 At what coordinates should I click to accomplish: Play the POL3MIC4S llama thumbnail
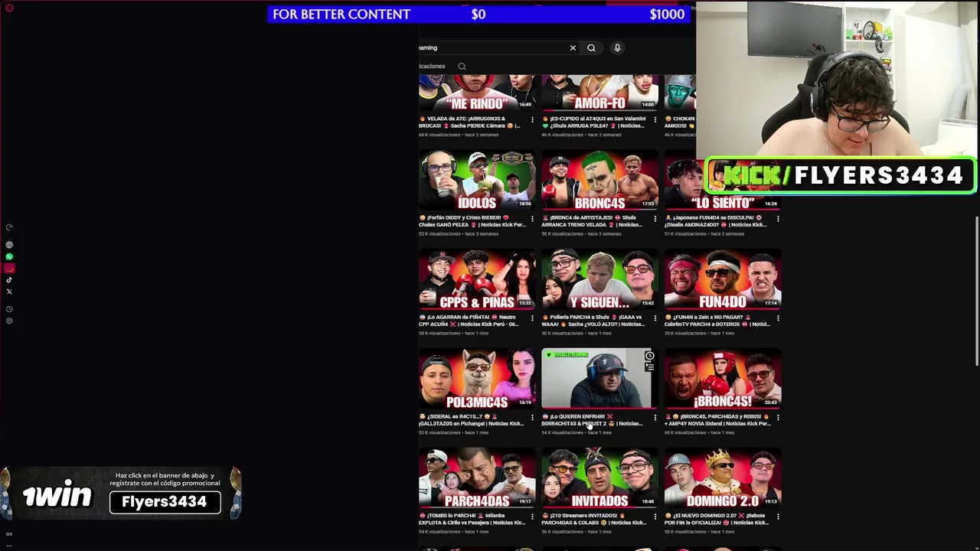point(477,379)
